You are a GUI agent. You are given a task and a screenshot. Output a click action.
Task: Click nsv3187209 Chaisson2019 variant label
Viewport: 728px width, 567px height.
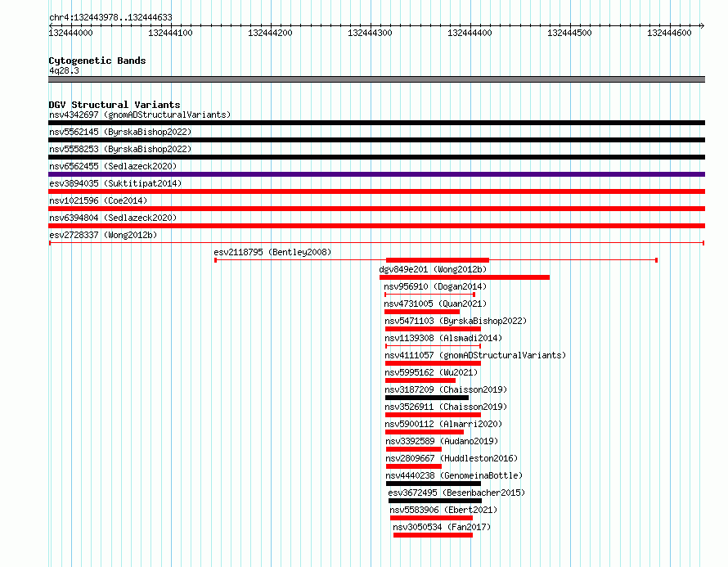446,389
